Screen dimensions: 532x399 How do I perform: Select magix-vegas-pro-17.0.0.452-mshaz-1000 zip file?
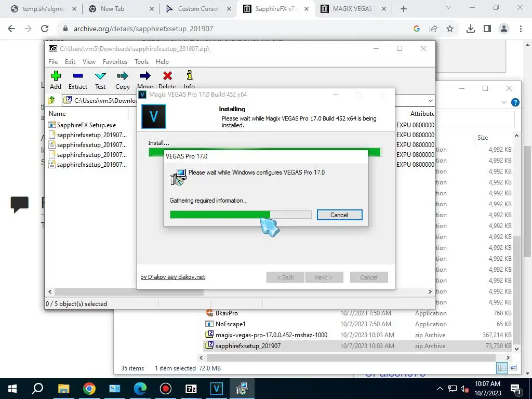tap(271, 335)
